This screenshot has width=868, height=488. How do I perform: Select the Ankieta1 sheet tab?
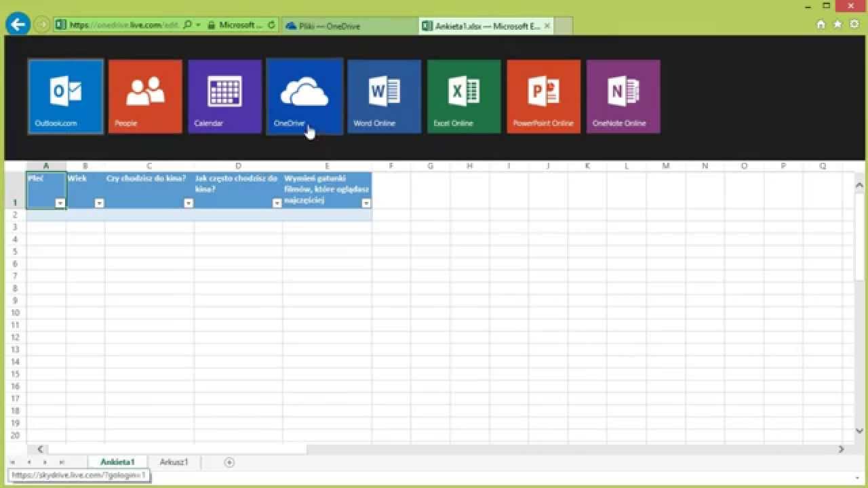point(117,462)
